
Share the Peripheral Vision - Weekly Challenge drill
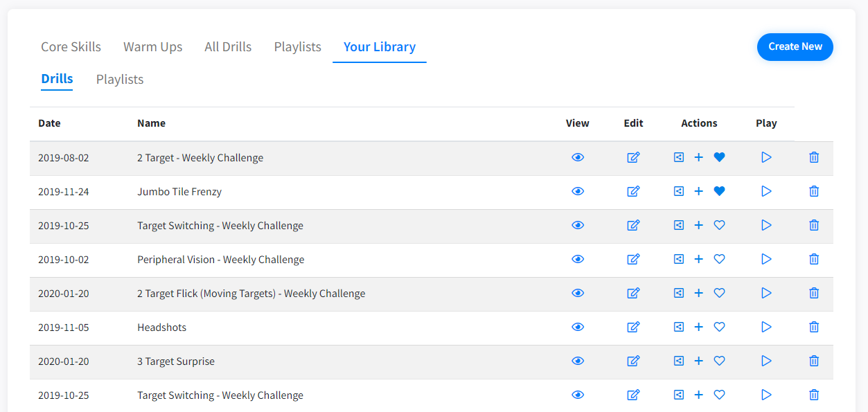coord(679,260)
